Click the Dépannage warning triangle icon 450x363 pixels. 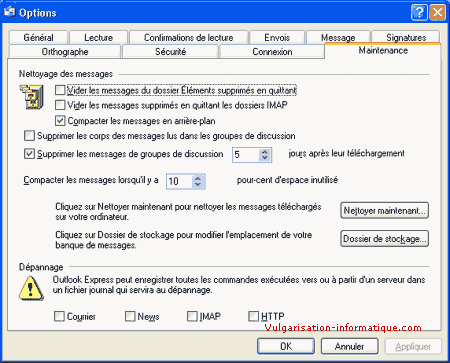31,288
